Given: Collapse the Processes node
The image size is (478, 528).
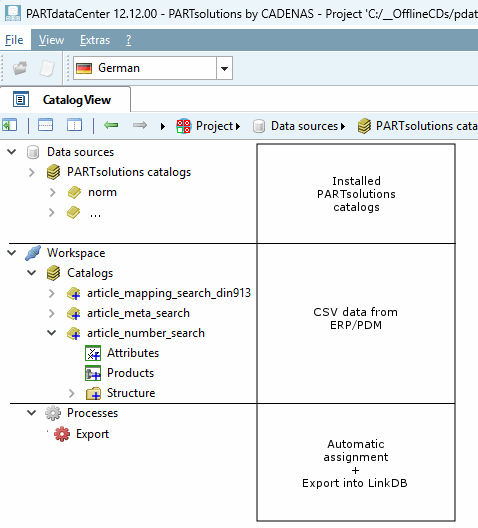Looking at the screenshot, I should pyautogui.click(x=32, y=412).
